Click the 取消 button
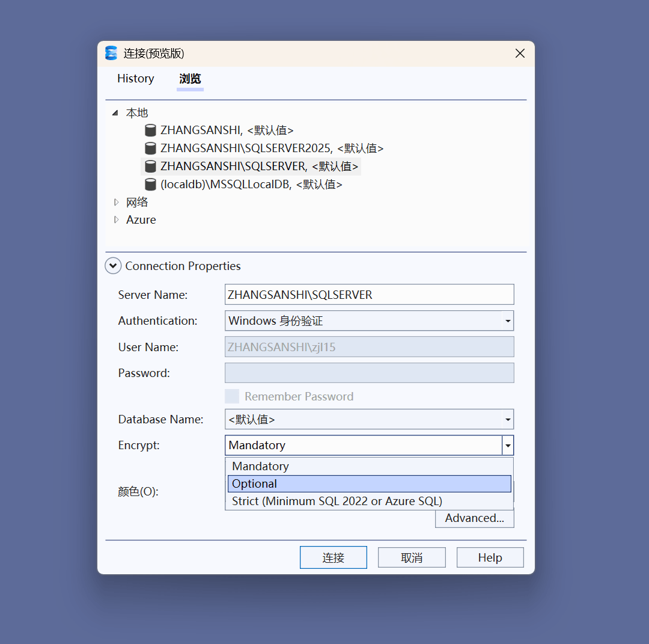The image size is (649, 644). pos(412,557)
